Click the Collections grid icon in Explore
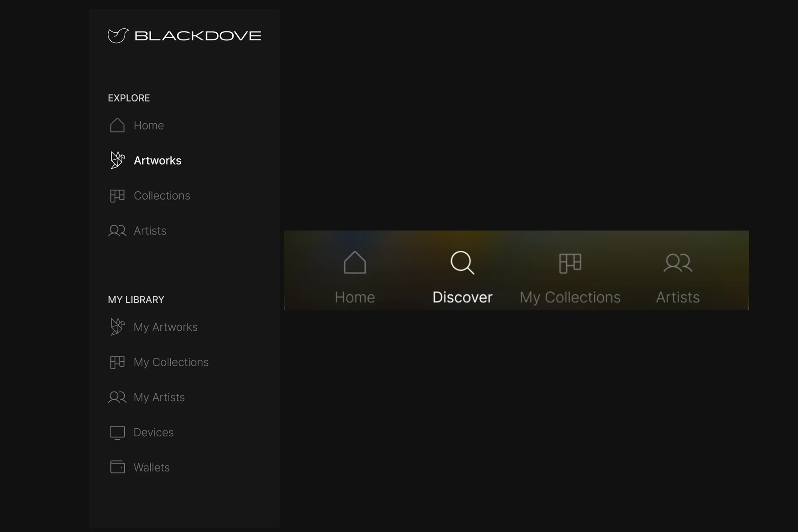Image resolution: width=798 pixels, height=532 pixels. [117, 196]
